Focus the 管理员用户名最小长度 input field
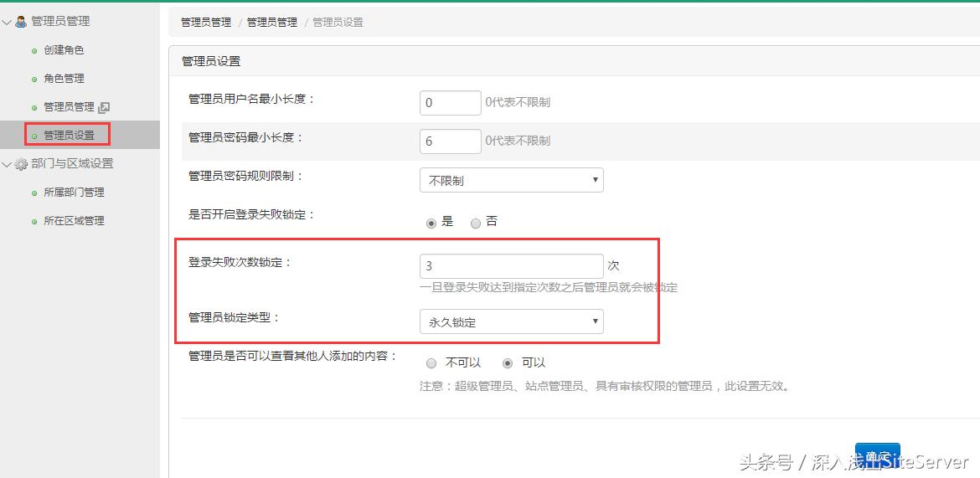 451,102
